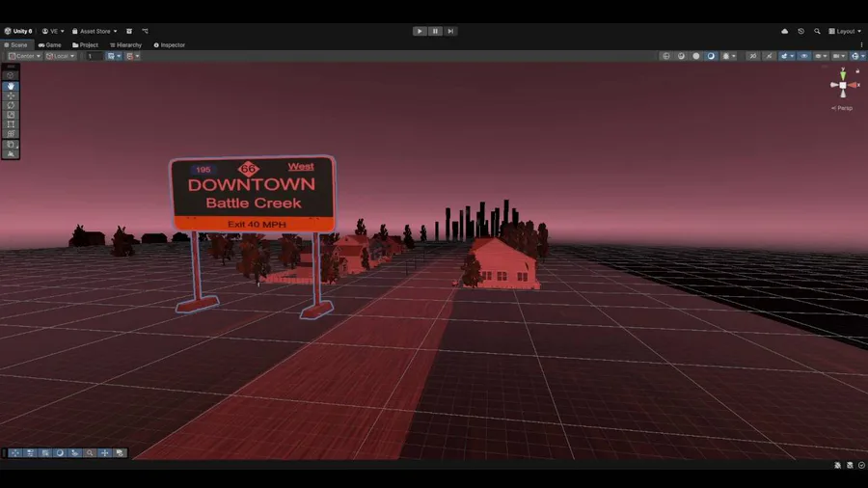Open the Center pivot mode dropdown
Screen dimensions: 868x488
pyautogui.click(x=24, y=56)
